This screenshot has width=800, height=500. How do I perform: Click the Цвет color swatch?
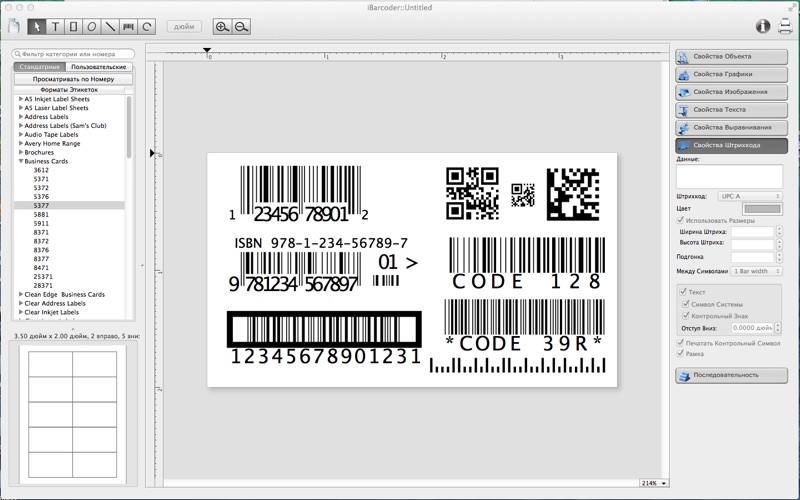pyautogui.click(x=762, y=209)
